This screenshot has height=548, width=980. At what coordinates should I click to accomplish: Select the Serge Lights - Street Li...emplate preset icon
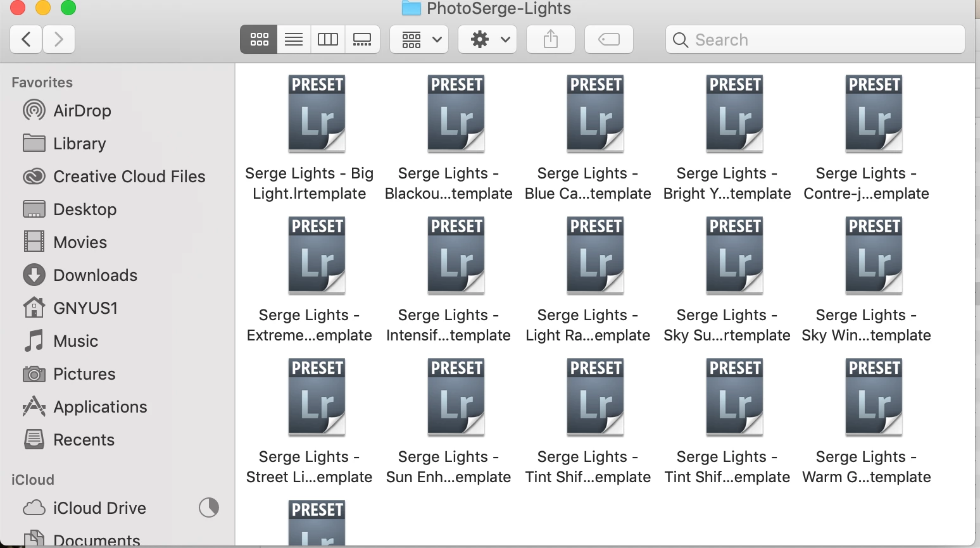(x=317, y=397)
